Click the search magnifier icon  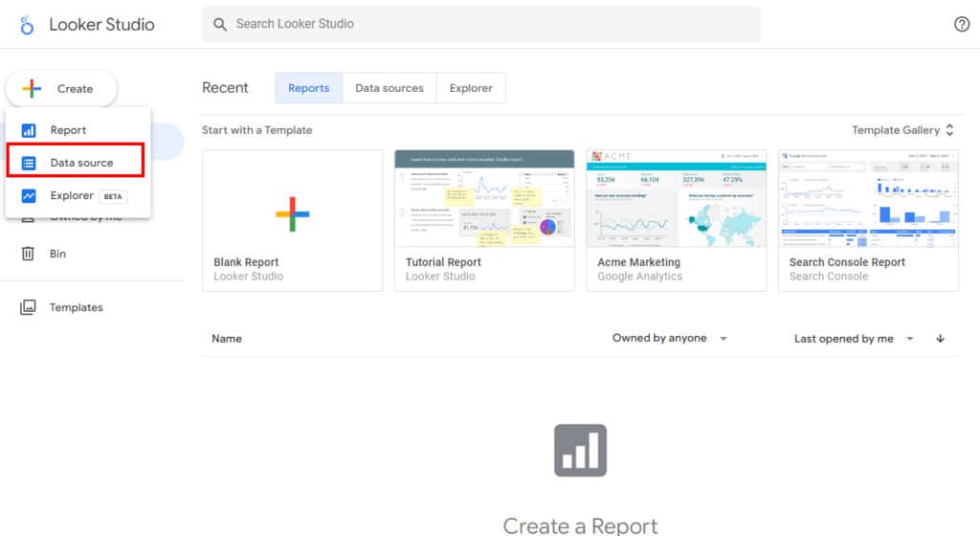point(220,24)
